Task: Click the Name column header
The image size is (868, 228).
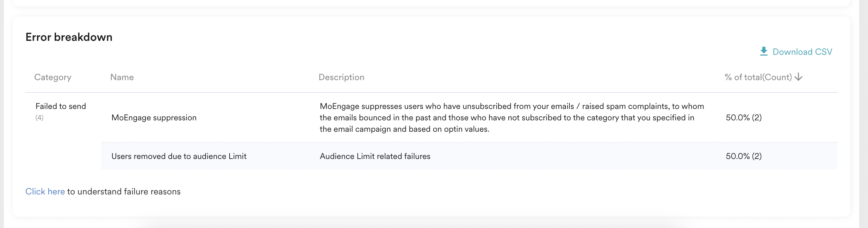Action: (122, 77)
